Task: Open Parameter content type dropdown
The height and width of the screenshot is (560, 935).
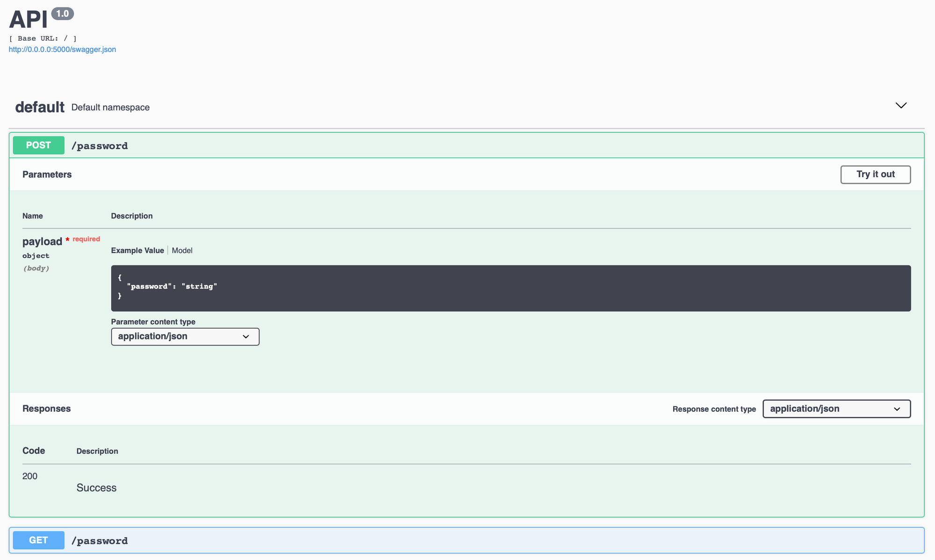Action: click(x=185, y=337)
